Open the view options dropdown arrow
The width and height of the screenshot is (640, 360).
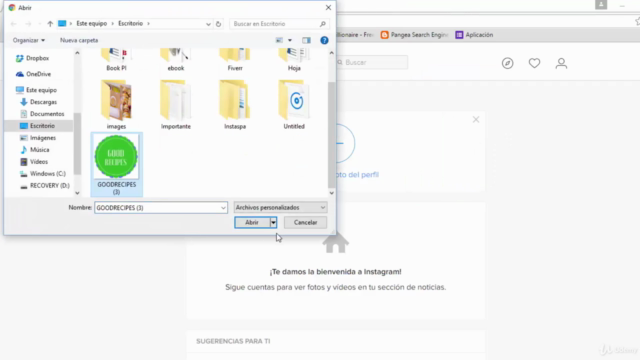[x=290, y=40]
